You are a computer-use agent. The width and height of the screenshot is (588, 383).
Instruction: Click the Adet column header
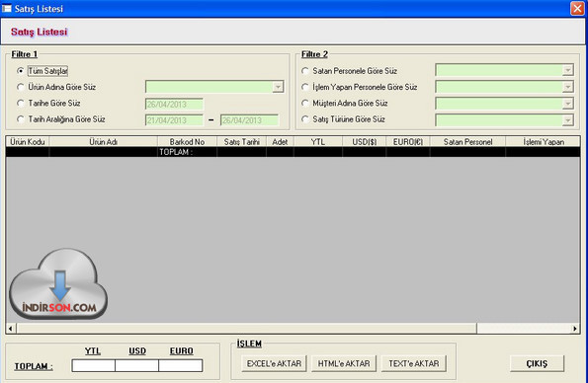coord(280,142)
